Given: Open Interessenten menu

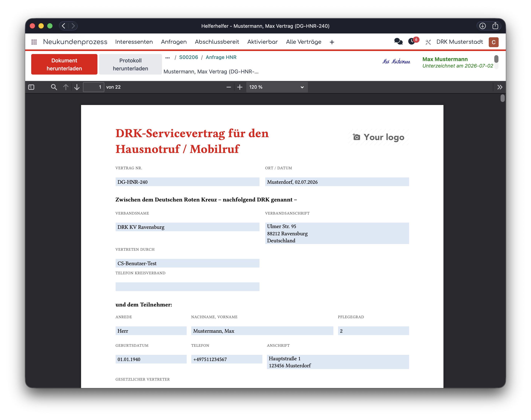Looking at the screenshot, I should click(x=134, y=42).
